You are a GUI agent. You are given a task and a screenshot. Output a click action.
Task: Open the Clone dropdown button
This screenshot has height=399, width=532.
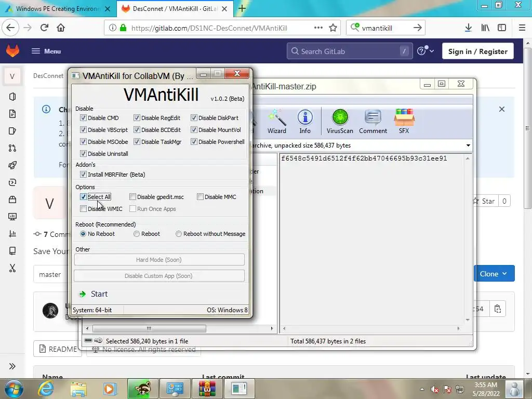(x=494, y=274)
